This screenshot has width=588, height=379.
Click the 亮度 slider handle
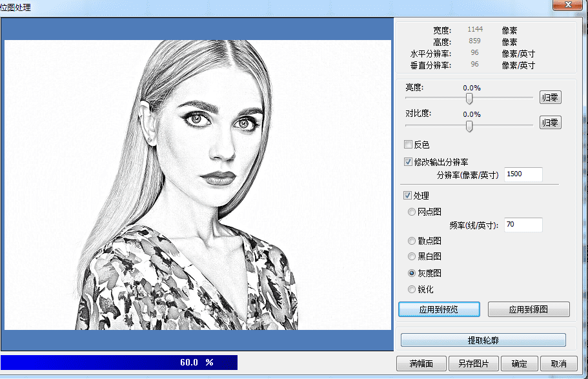469,98
